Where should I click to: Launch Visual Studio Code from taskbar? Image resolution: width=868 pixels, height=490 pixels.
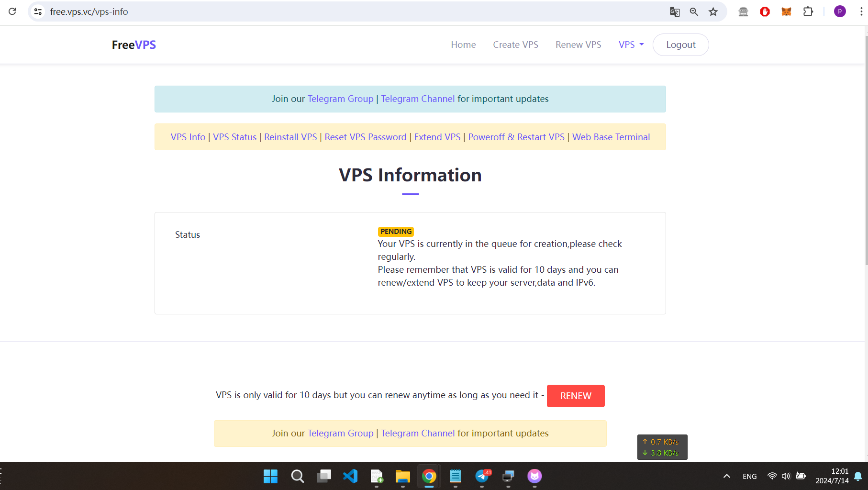[x=350, y=476]
